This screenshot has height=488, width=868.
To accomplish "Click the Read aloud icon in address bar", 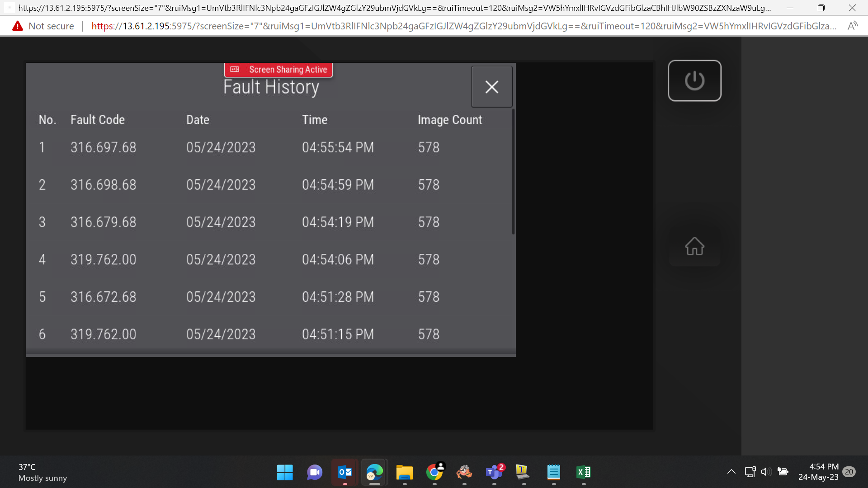I will click(852, 26).
